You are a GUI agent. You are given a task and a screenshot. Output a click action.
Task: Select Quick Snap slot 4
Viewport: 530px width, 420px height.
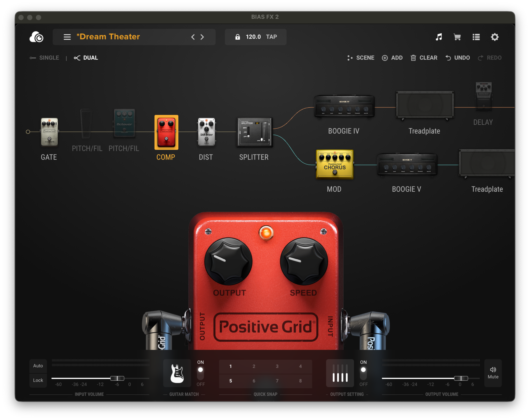[x=300, y=366]
